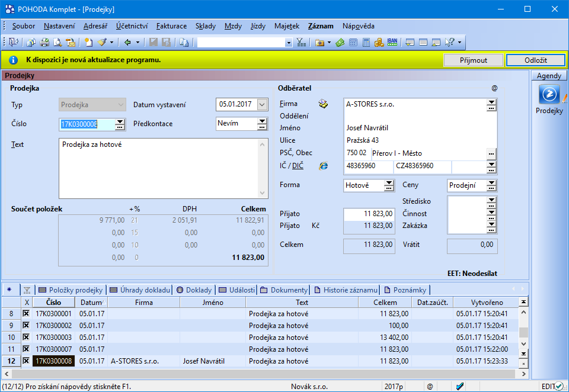Image resolution: width=569 pixels, height=392 pixels.
Task: Switch to Poznámky tab
Action: [x=405, y=290]
